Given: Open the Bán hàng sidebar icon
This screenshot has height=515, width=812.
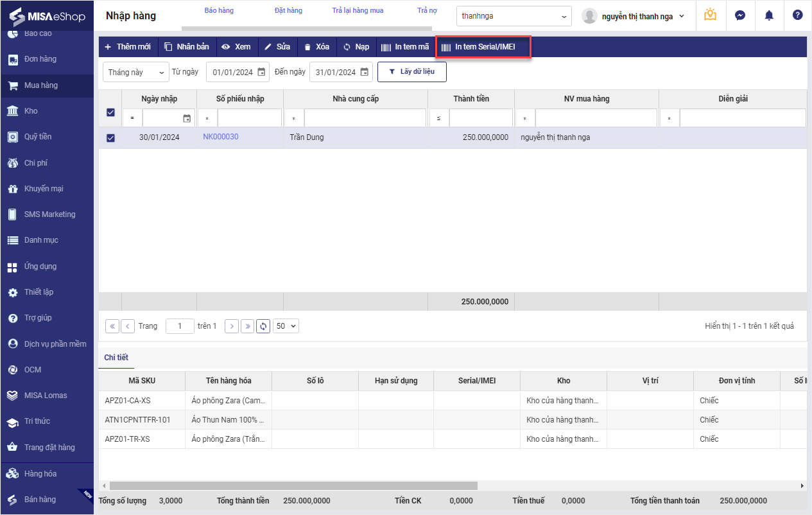Looking at the screenshot, I should click(13, 500).
